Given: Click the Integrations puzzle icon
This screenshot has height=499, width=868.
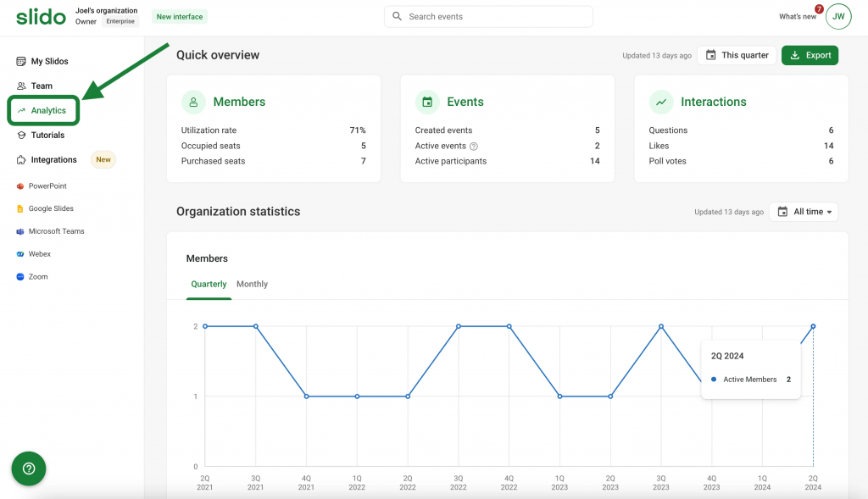Looking at the screenshot, I should tap(21, 160).
